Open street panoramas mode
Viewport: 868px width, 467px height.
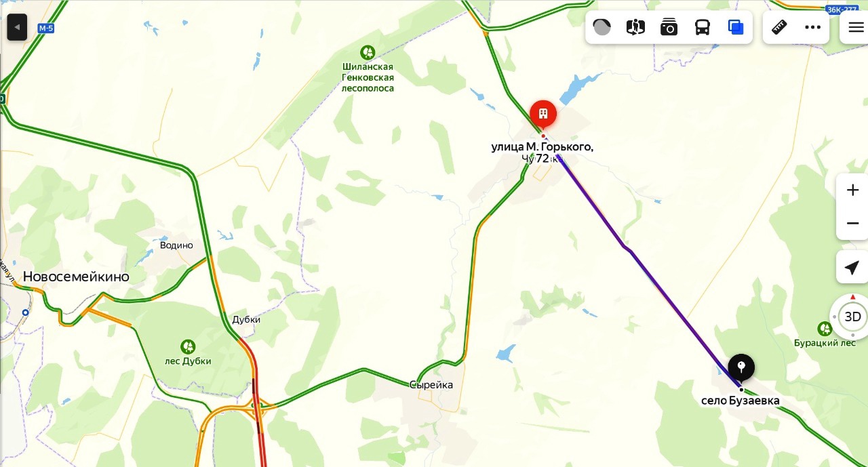pos(635,27)
